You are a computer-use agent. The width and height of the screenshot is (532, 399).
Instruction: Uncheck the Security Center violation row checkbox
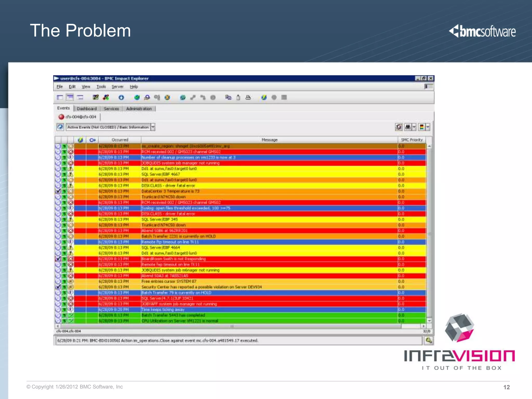pyautogui.click(x=58, y=287)
